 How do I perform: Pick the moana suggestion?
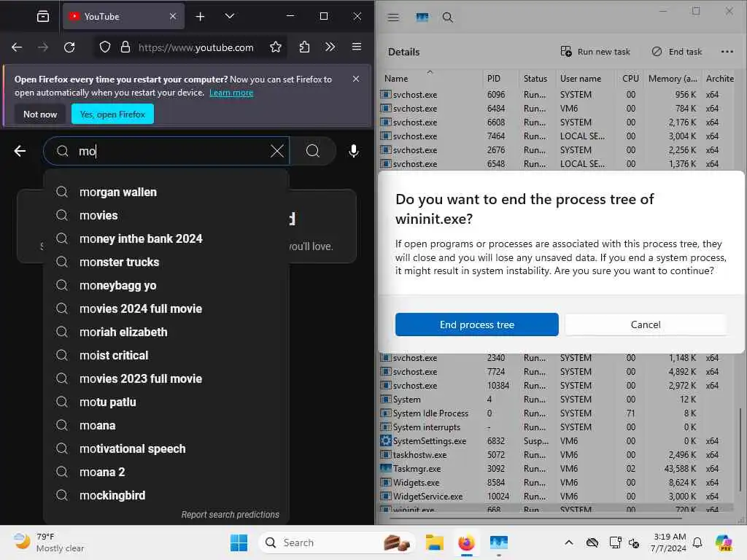coord(166,425)
